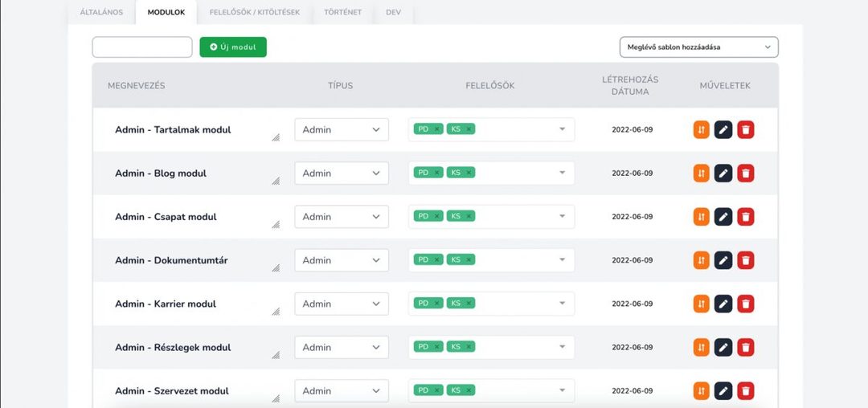Image resolution: width=868 pixels, height=408 pixels.
Task: Edit the Admin - Dokumentumtár row
Action: point(723,260)
